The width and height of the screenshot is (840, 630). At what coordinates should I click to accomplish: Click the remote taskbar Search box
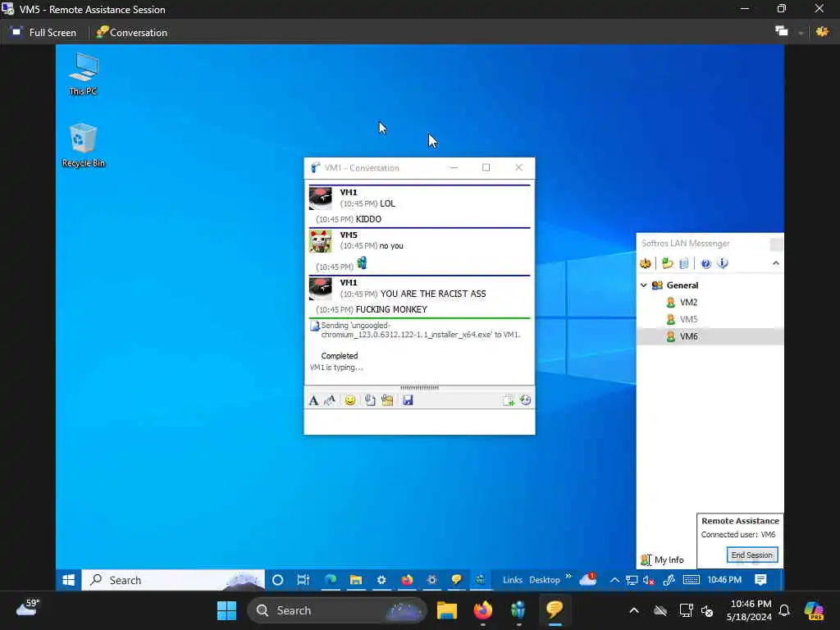click(173, 580)
